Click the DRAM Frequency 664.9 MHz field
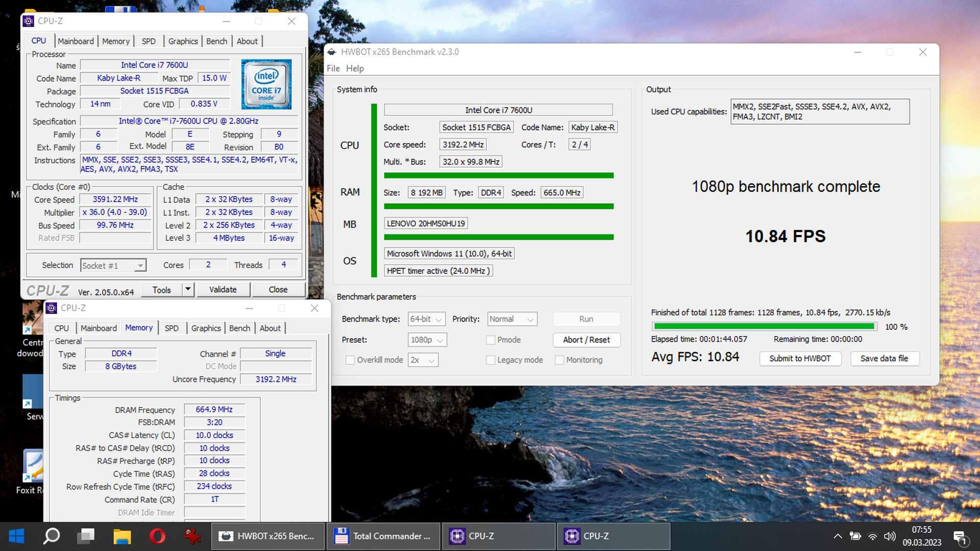This screenshot has width=980, height=551. click(x=214, y=410)
